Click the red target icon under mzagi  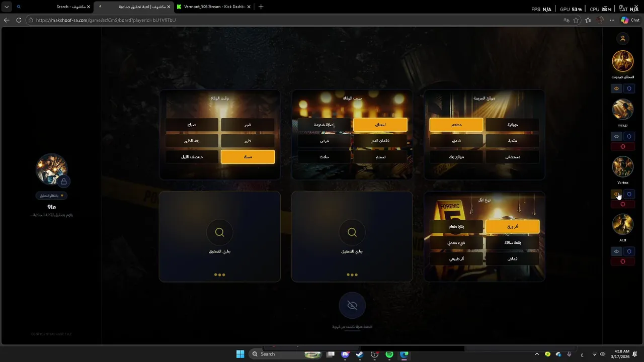coord(623,147)
